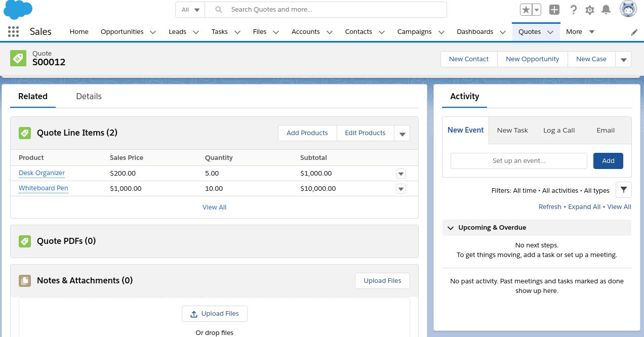Open the Accounts tab

click(x=306, y=31)
